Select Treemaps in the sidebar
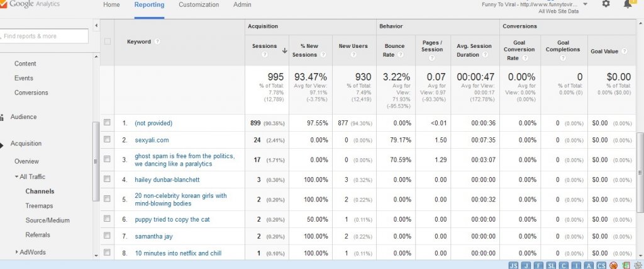Screen dimensions: 644x269 pyautogui.click(x=39, y=205)
